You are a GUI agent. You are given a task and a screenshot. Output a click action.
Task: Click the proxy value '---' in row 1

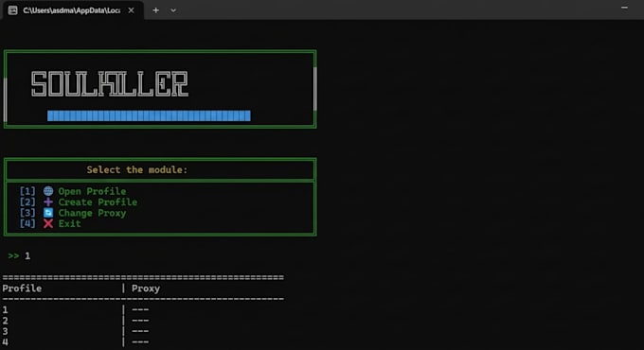[x=140, y=309]
